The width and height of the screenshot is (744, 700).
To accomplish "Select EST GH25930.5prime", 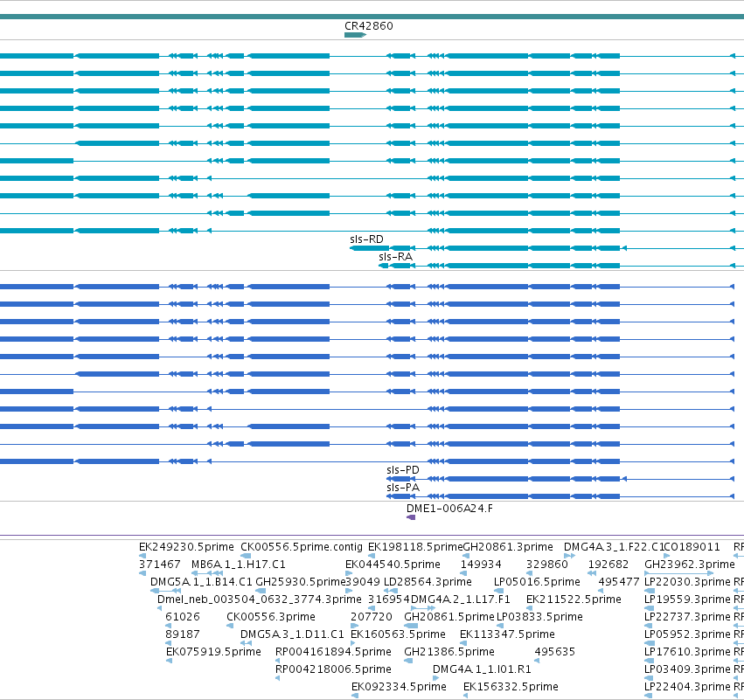I will tap(301, 582).
